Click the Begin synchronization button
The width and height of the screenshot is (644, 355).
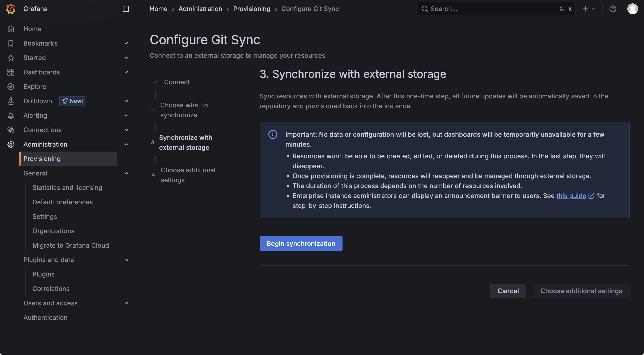coord(301,244)
